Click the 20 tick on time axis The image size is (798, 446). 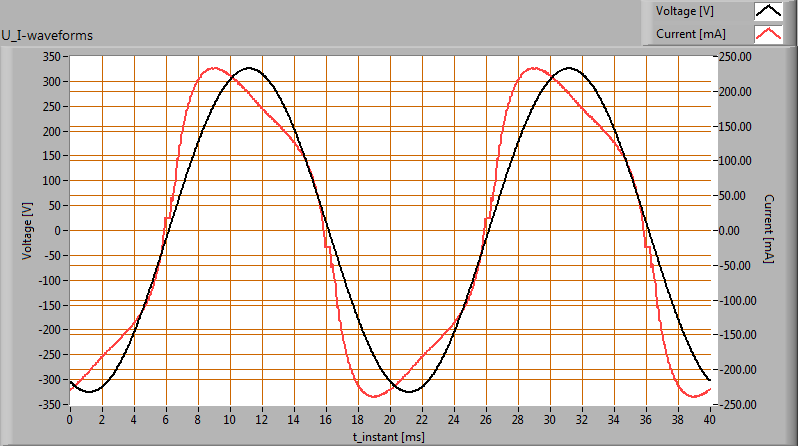(390, 418)
